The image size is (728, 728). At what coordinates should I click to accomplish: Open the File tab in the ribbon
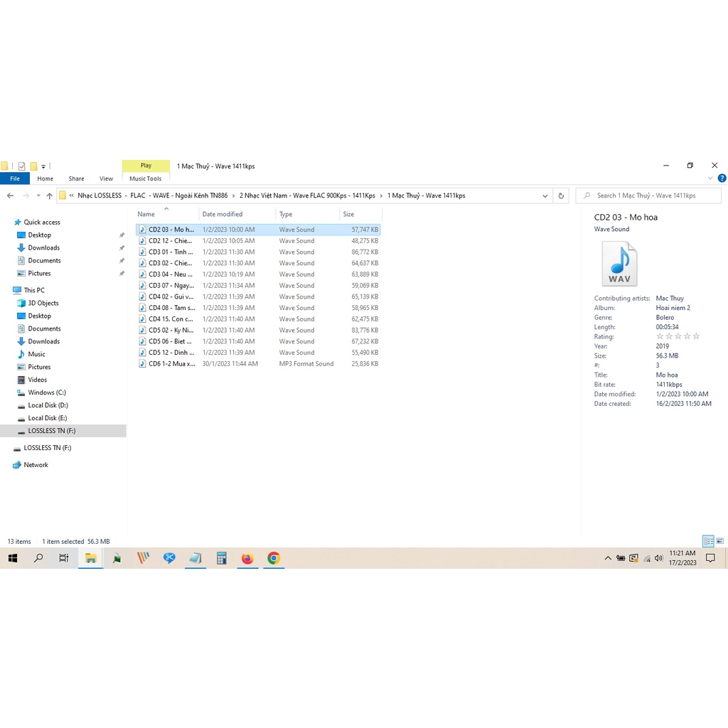pos(15,178)
